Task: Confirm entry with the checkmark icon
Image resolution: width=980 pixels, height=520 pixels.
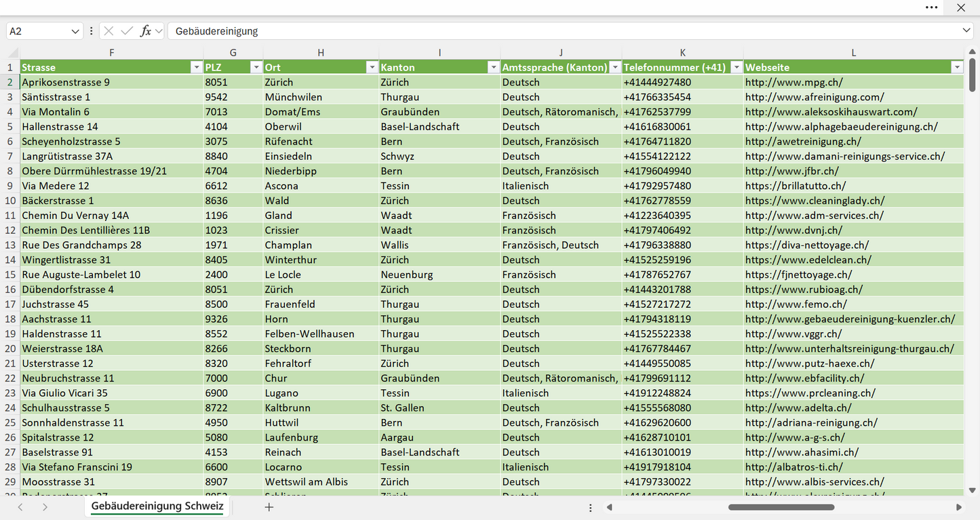Action: [x=126, y=31]
